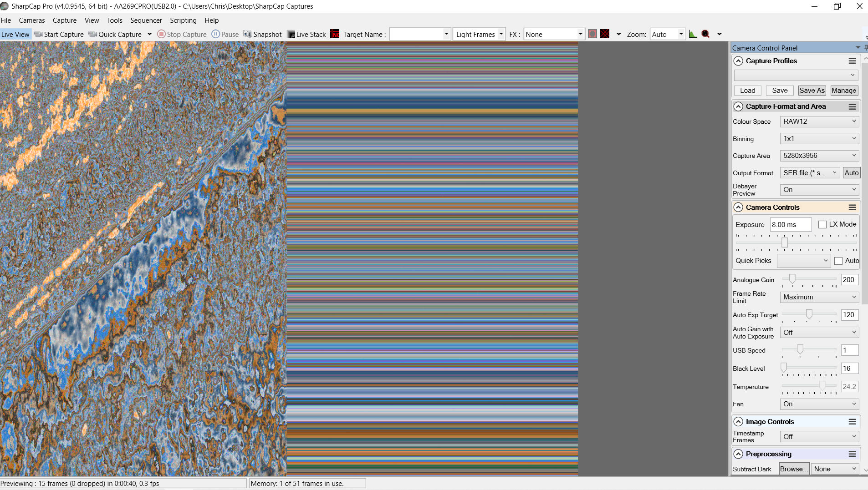The width and height of the screenshot is (868, 490).
Task: Open Image Controls hamburger menu
Action: tap(853, 422)
